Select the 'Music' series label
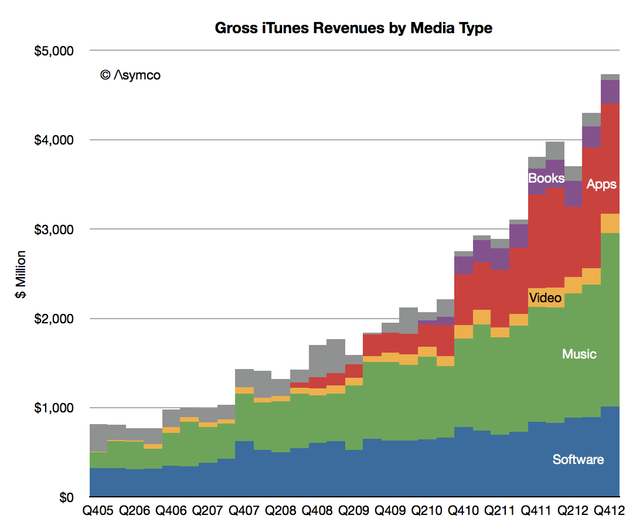This screenshot has width=626, height=522. [579, 354]
